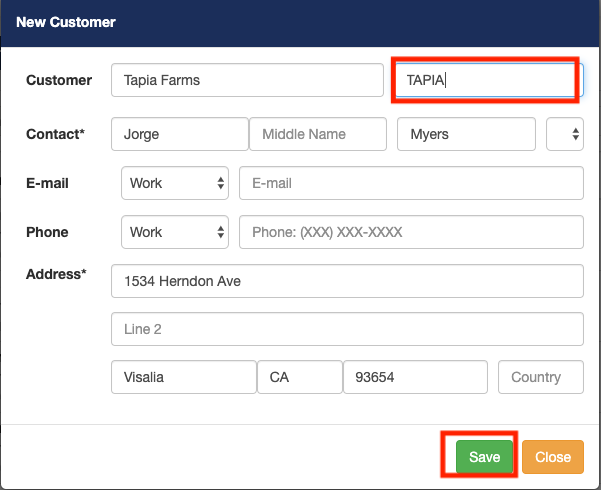Click into the Country field
The width and height of the screenshot is (601, 490).
[540, 377]
